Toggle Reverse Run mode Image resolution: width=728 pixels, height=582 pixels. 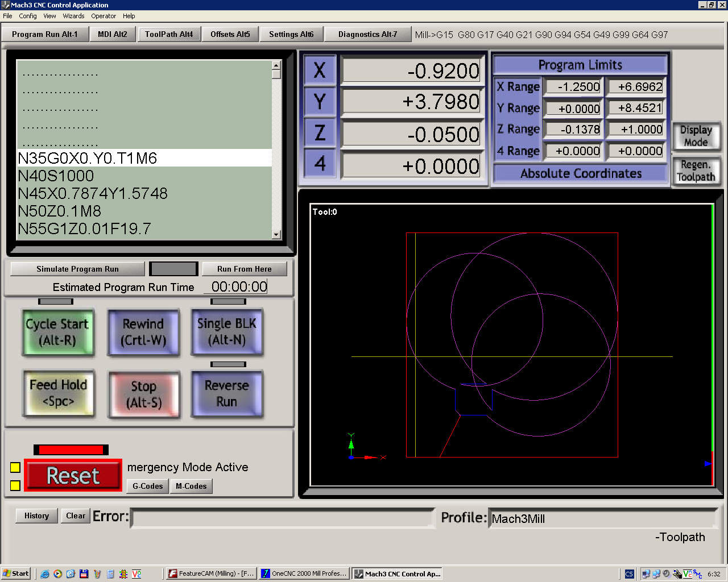pos(227,393)
